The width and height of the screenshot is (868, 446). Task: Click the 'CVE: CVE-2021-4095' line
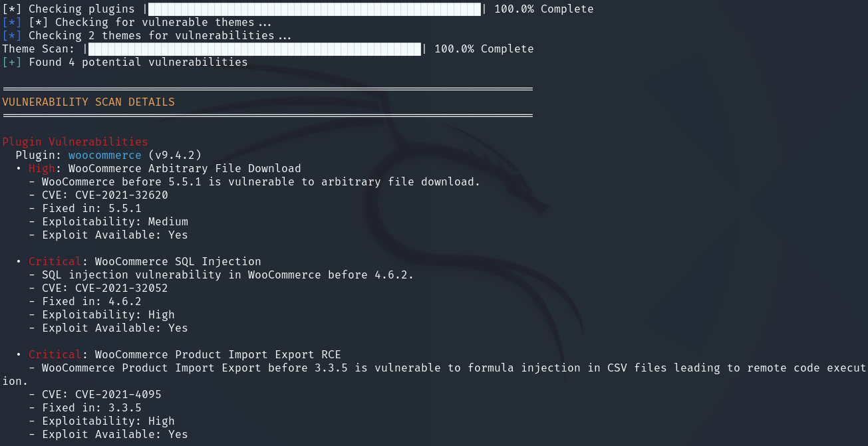click(x=102, y=395)
